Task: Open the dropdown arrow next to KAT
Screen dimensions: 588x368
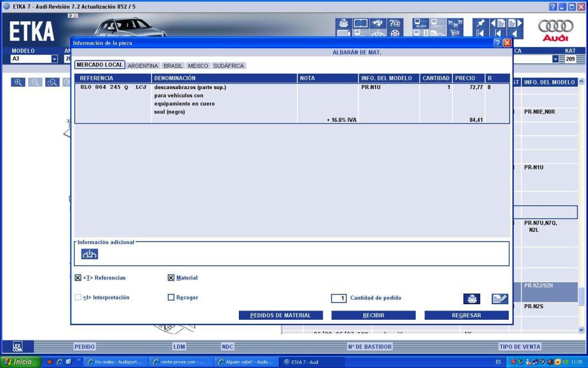Action: [555, 59]
